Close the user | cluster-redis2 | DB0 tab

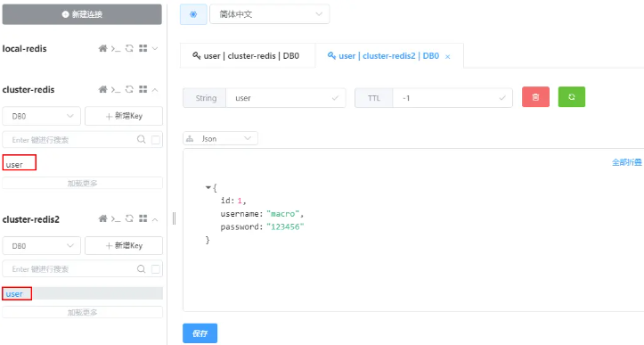point(448,57)
